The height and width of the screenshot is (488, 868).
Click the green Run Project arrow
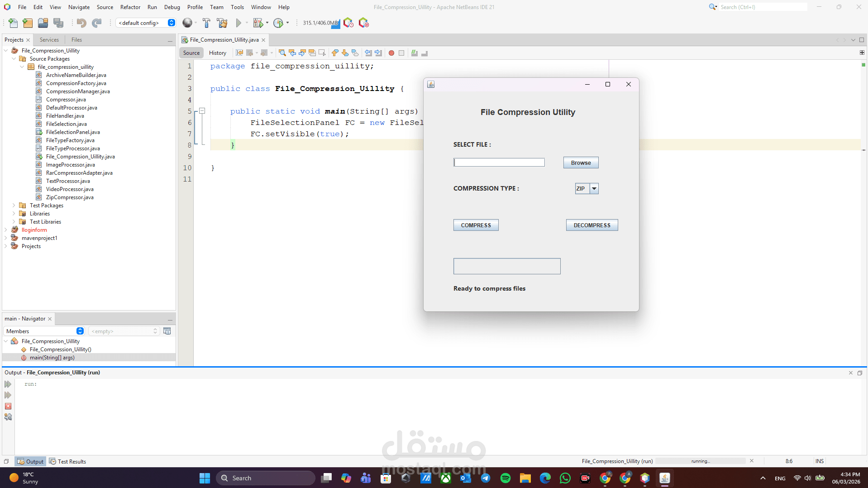(x=238, y=23)
